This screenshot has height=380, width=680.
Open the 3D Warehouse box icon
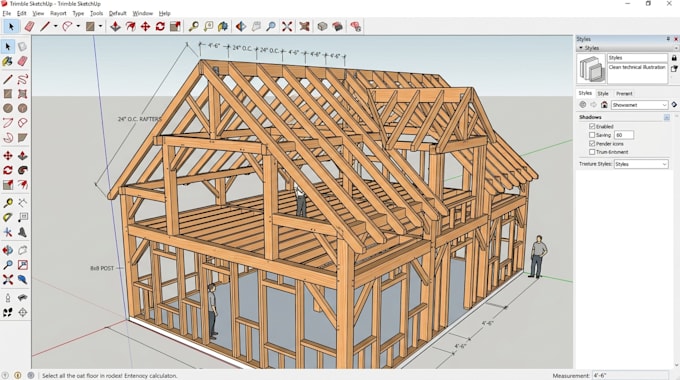[x=322, y=26]
